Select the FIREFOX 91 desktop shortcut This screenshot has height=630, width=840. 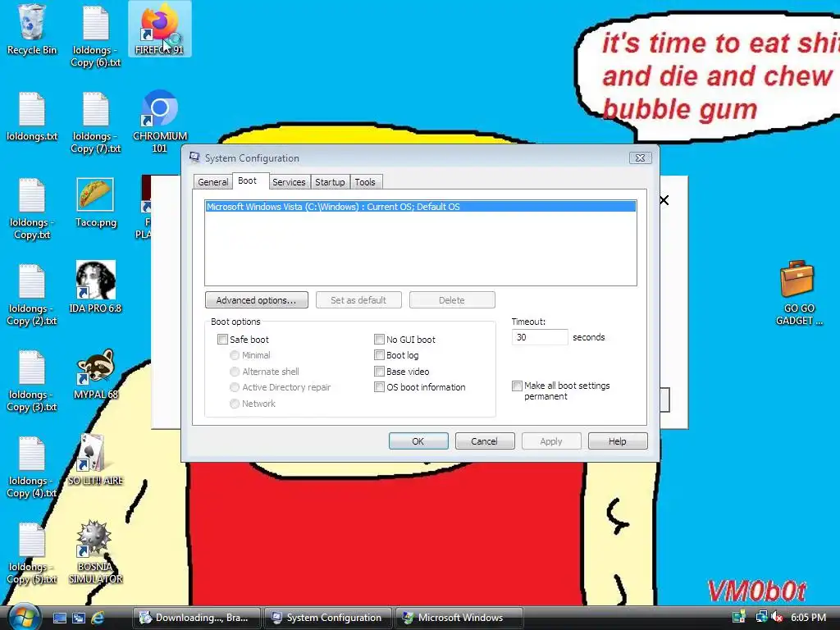160,30
